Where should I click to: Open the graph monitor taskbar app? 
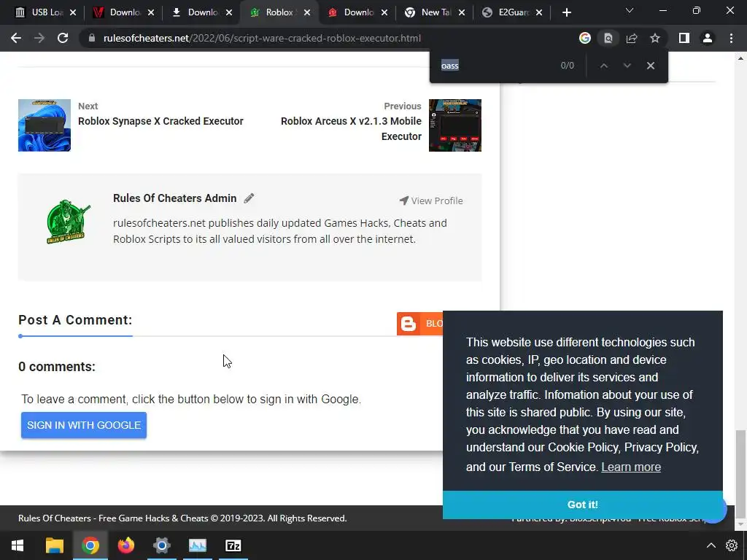pos(197,545)
